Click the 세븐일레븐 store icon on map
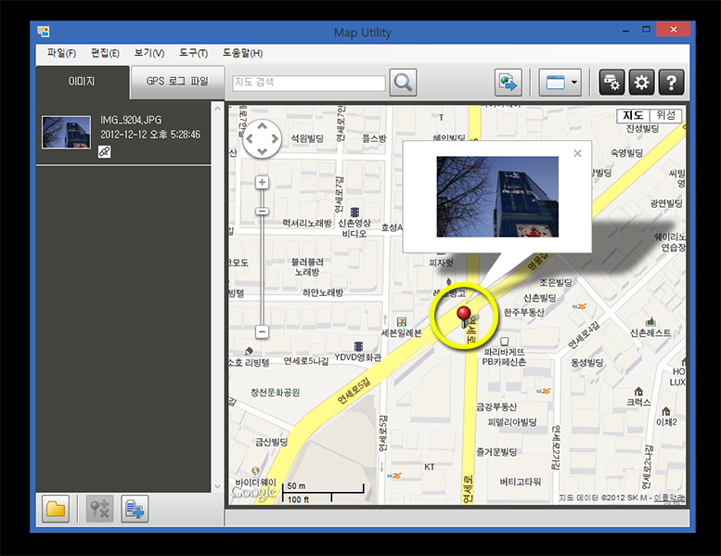The height and width of the screenshot is (556, 721). point(401,321)
